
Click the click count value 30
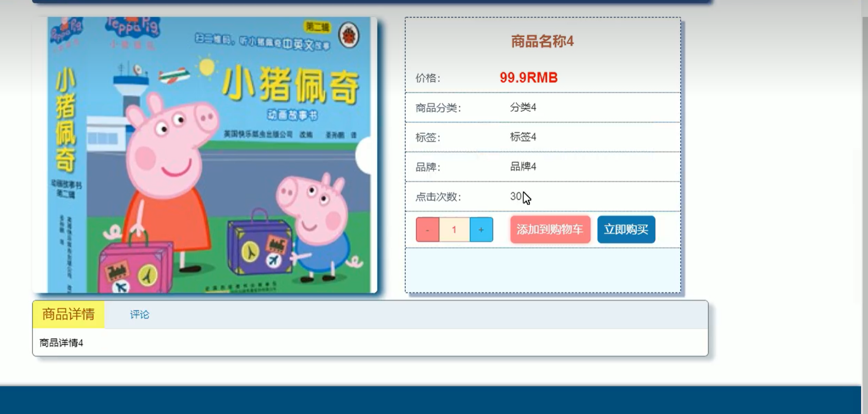click(x=516, y=196)
